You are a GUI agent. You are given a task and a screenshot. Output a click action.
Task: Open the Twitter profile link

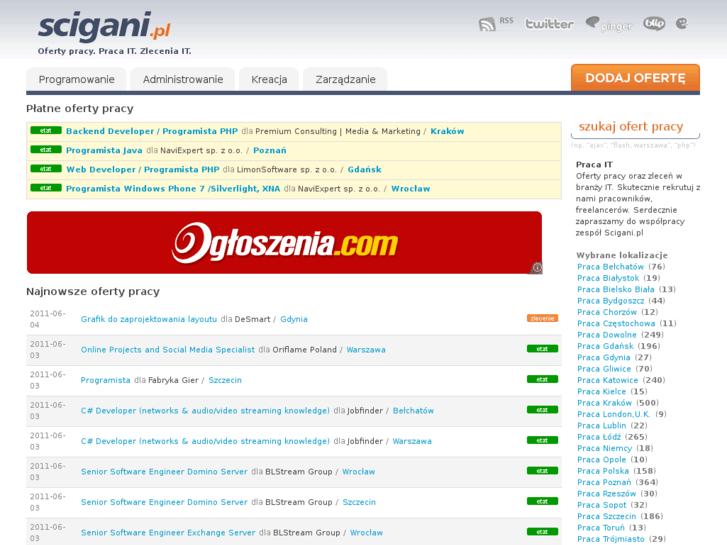point(549,24)
